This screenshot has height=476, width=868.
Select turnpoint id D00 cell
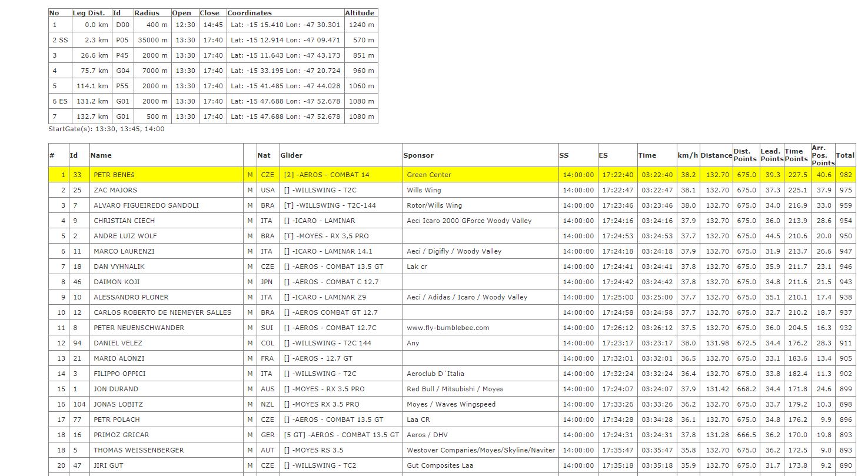(x=122, y=25)
